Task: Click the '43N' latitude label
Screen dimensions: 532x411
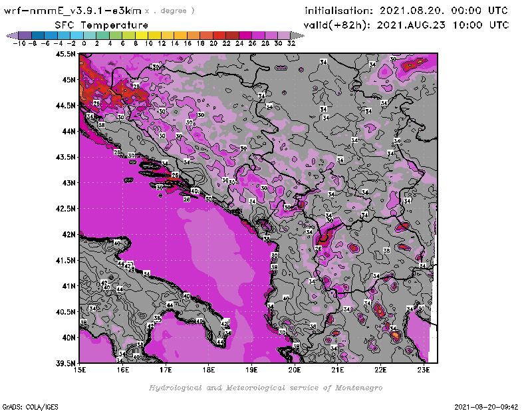Action: pos(68,183)
